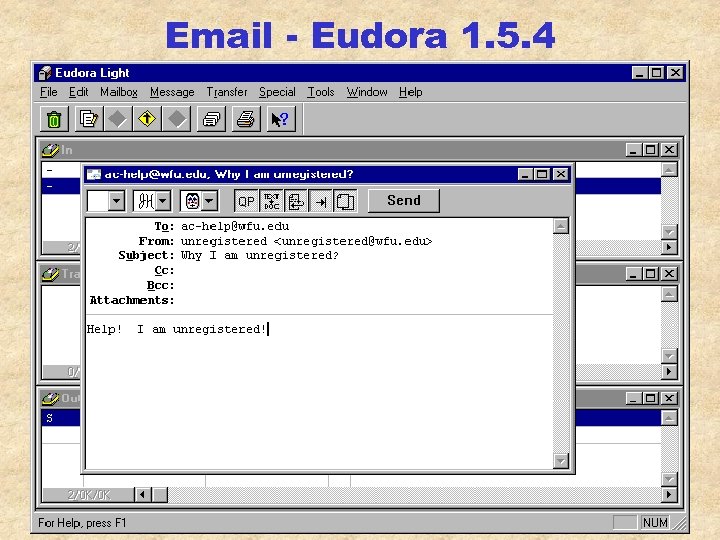720x540 pixels.
Task: Toggle the TEXT DOC attachment button
Action: point(271,201)
